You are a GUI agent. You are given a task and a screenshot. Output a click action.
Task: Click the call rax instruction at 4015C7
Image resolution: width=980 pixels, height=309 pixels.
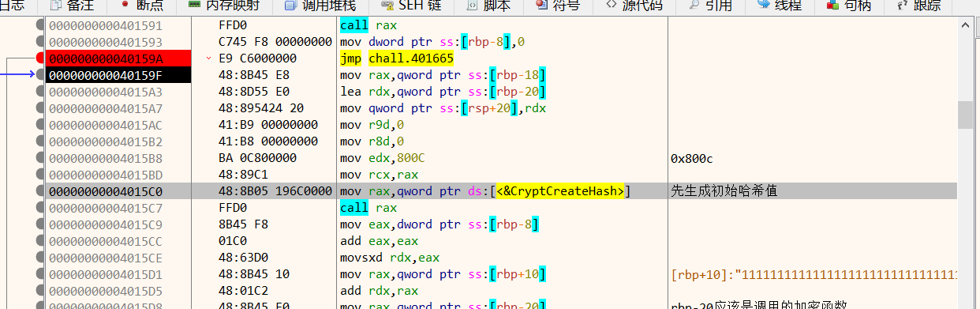click(368, 208)
